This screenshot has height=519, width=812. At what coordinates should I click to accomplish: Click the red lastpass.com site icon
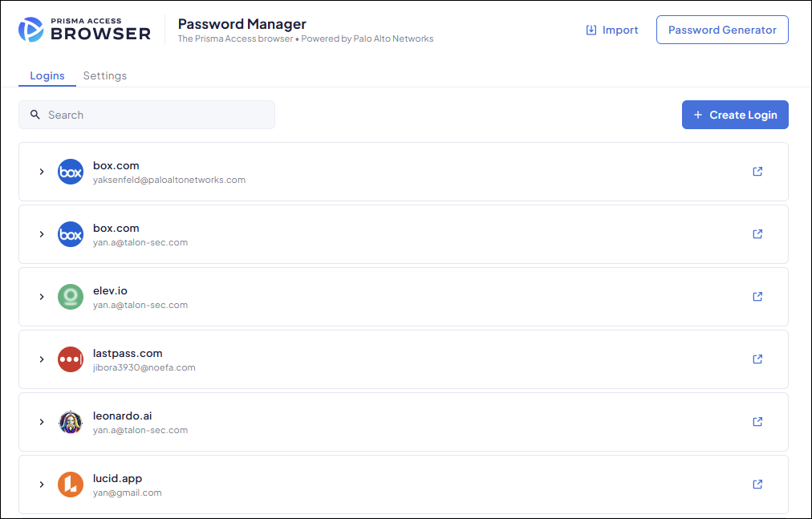click(71, 359)
